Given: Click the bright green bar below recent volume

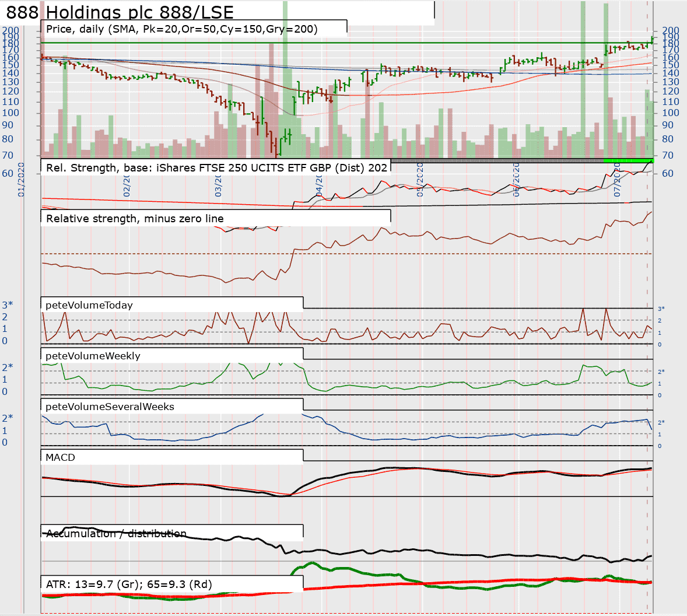Looking at the screenshot, I should coord(628,160).
